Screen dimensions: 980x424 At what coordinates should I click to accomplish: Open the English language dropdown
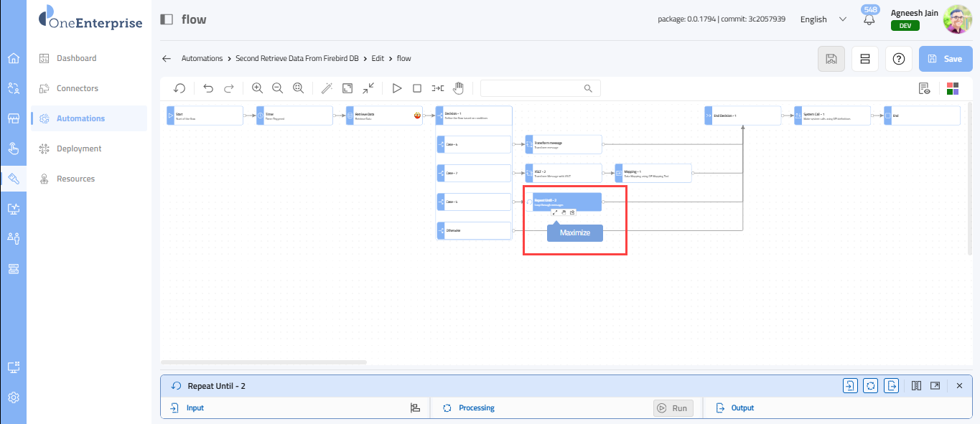pos(823,19)
